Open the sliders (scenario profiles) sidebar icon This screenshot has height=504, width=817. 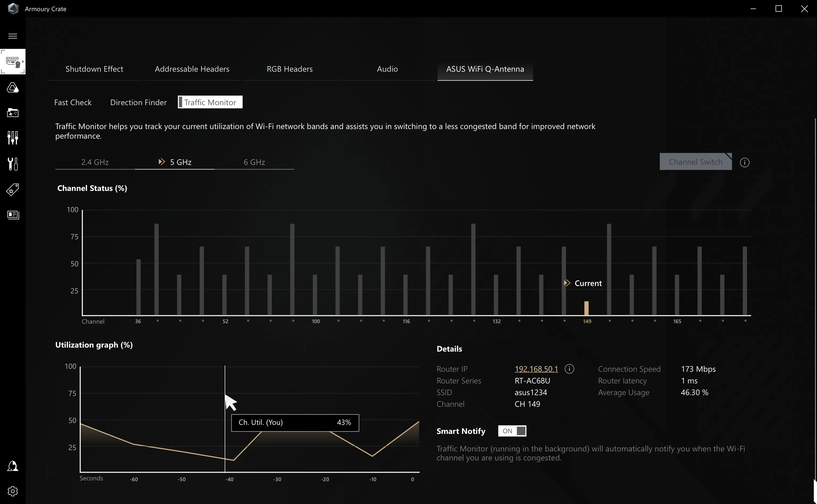13,138
